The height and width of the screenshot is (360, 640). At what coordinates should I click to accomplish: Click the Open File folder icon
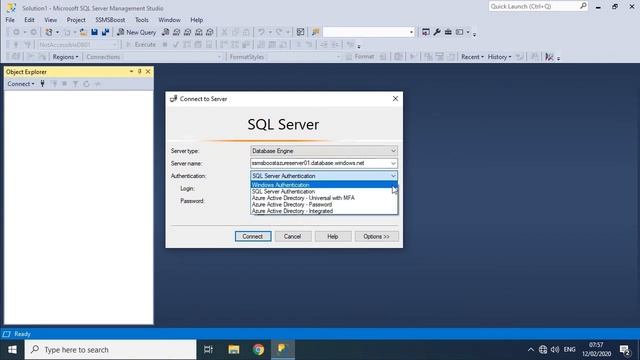pos(83,32)
